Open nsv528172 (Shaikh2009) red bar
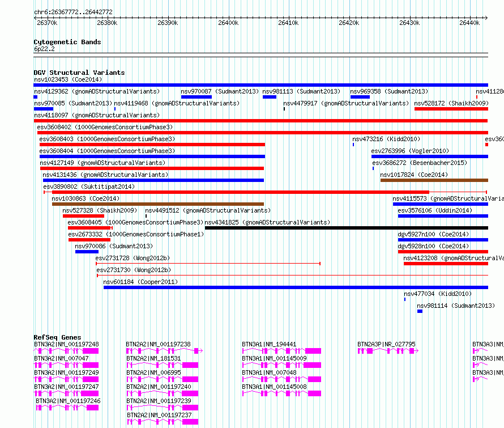The width and height of the screenshot is (504, 428). click(451, 109)
